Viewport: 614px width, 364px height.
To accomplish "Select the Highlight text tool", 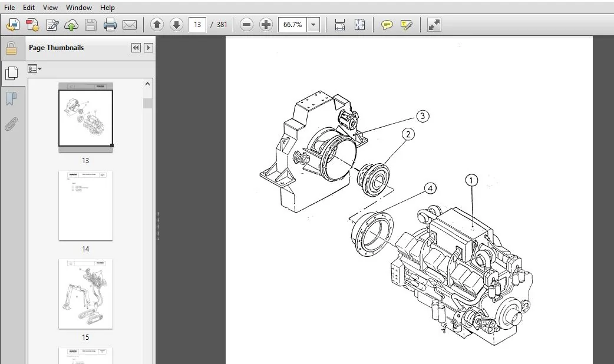I will coord(407,25).
